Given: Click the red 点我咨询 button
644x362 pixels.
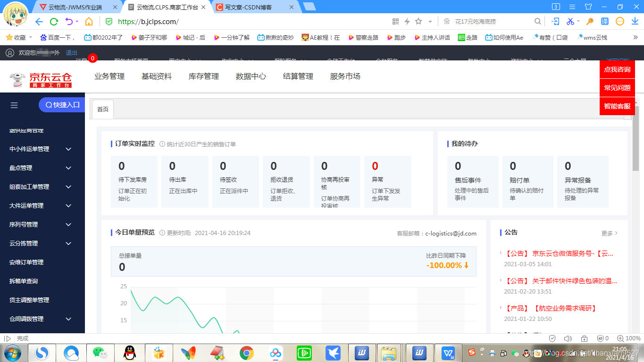Looking at the screenshot, I should tap(617, 69).
